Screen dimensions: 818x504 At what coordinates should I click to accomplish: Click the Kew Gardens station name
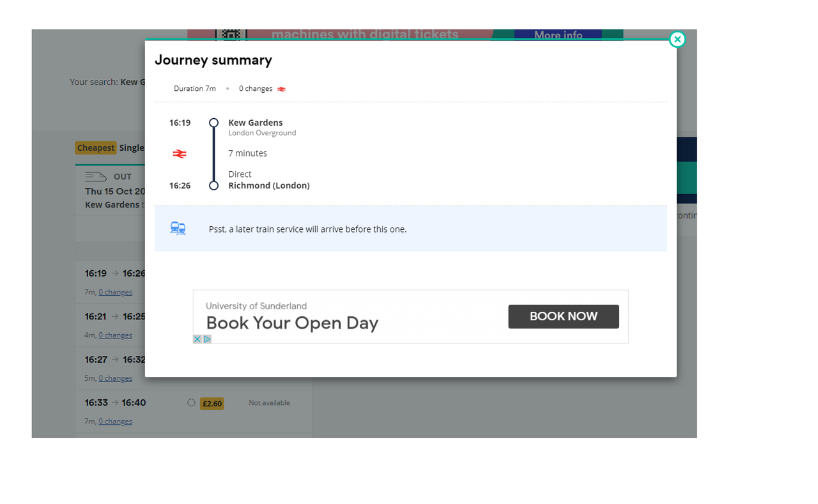pyautogui.click(x=256, y=123)
